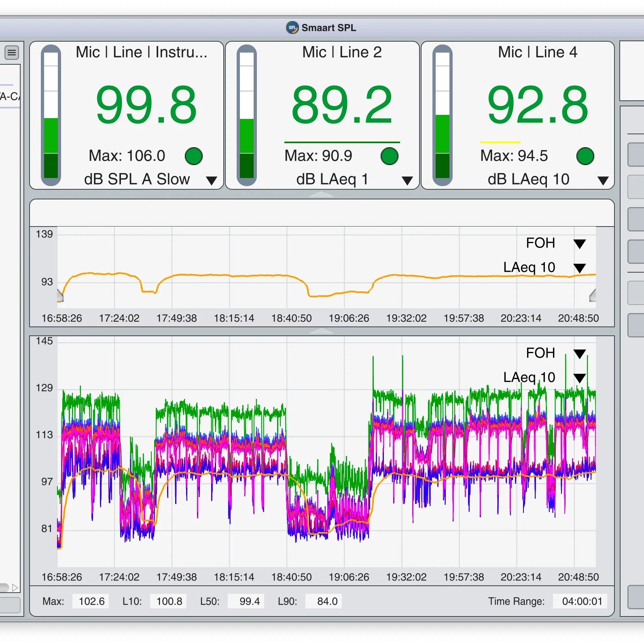The height and width of the screenshot is (644, 644).
Task: Toggle green indicator beside Max: 94.5
Action: coord(585,156)
